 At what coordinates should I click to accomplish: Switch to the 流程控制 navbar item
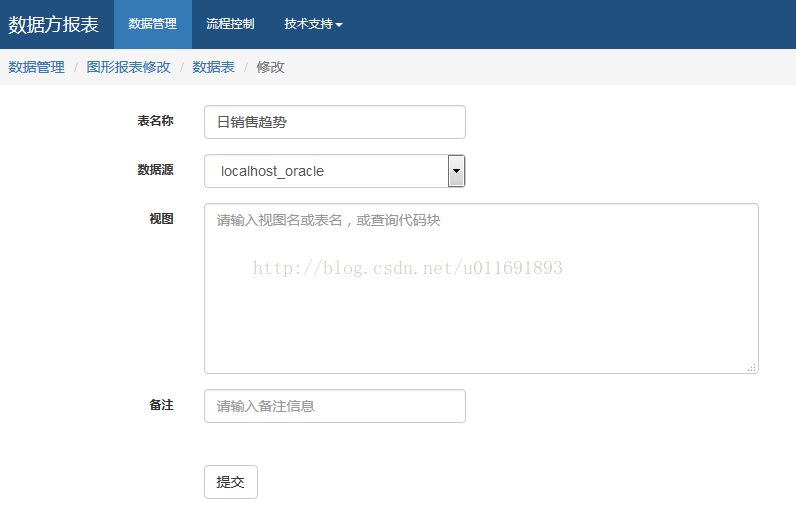[x=230, y=24]
